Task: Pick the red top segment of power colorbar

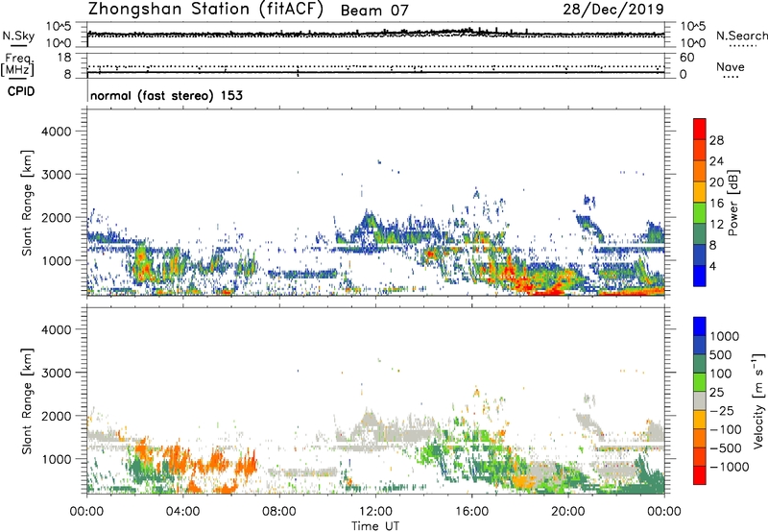Action: (700, 130)
